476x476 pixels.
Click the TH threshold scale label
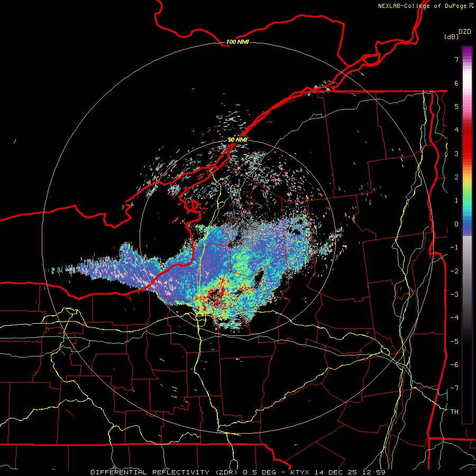click(x=454, y=412)
